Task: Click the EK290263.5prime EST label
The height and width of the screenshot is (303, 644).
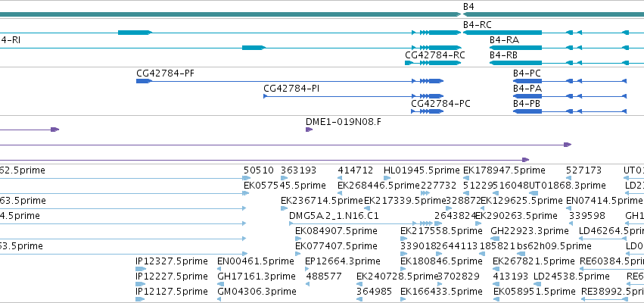Action: click(516, 216)
